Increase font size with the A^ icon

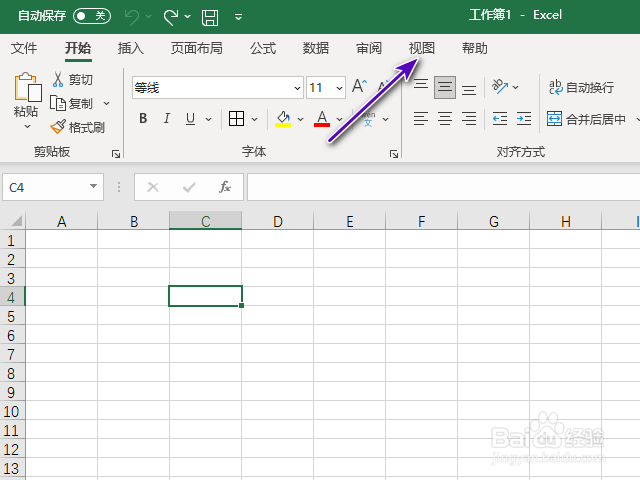(360, 86)
